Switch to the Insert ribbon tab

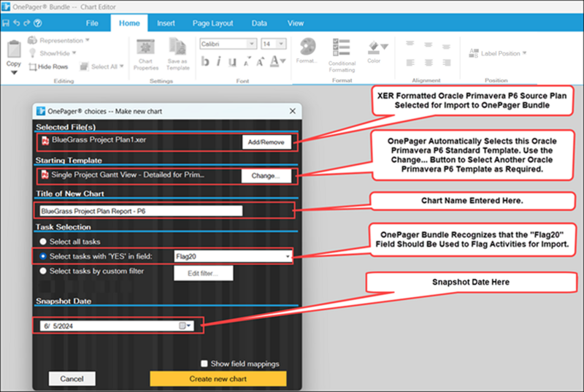pyautogui.click(x=166, y=23)
